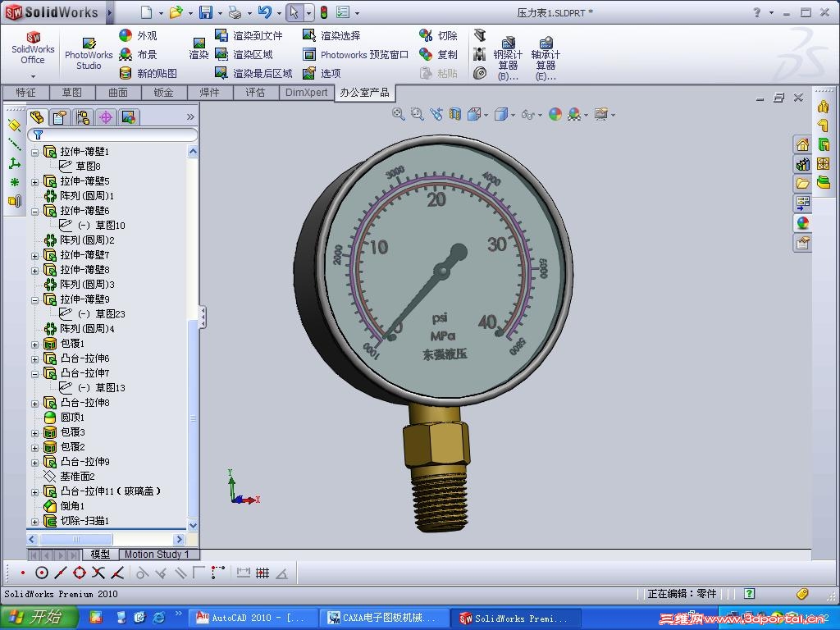The image size is (840, 630).
Task: Click the Mate Reference icon
Action: point(15,201)
